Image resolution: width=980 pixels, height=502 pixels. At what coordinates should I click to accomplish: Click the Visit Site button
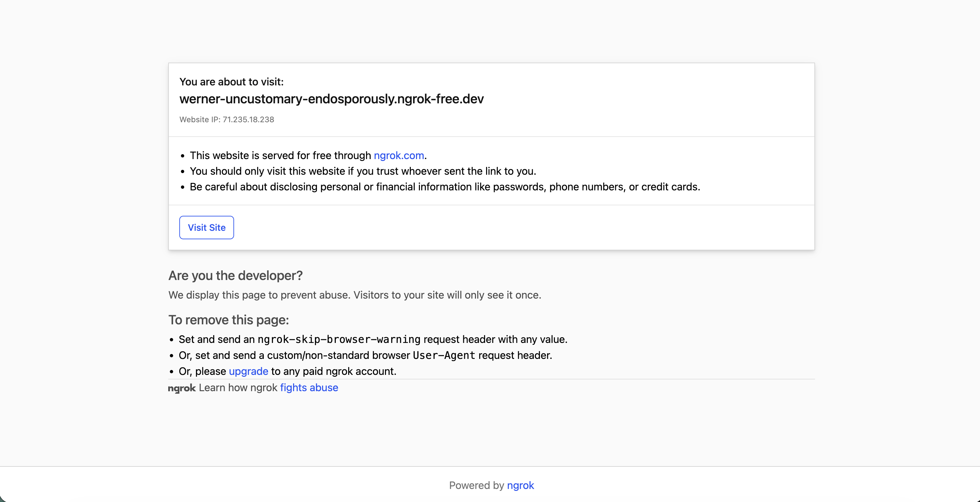click(207, 228)
